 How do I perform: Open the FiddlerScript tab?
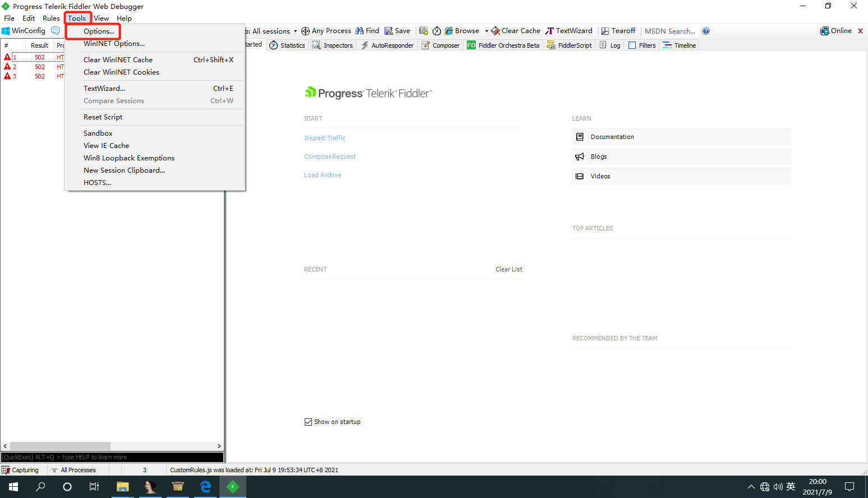click(x=570, y=45)
